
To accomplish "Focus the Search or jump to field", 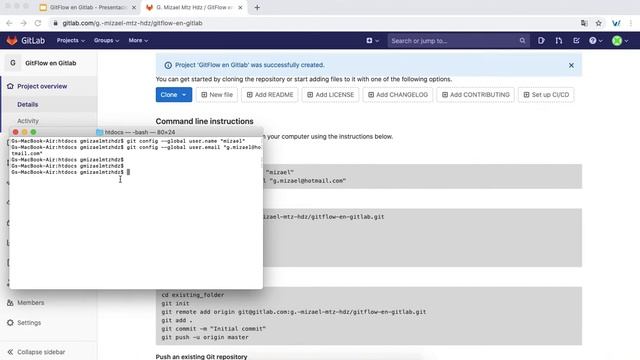I will [x=458, y=40].
